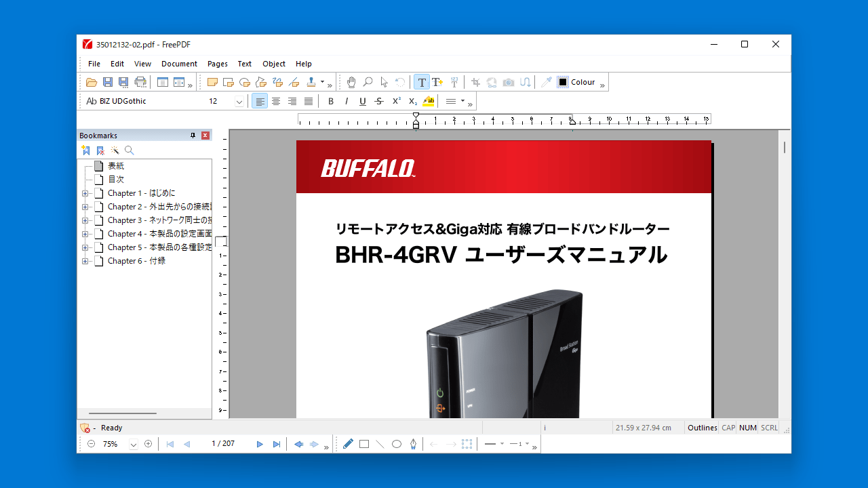Select the ellipse shape tool

point(397,444)
